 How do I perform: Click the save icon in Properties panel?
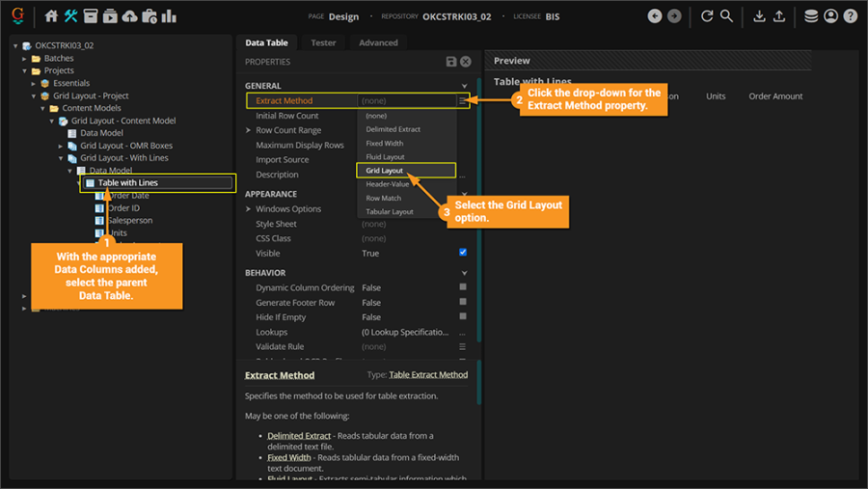pyautogui.click(x=451, y=62)
